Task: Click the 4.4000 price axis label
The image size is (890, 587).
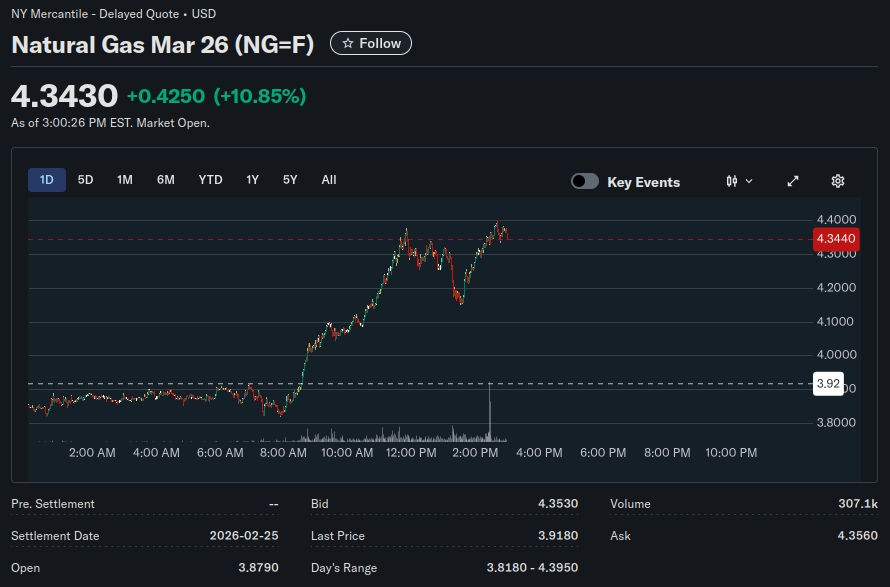Action: point(836,220)
